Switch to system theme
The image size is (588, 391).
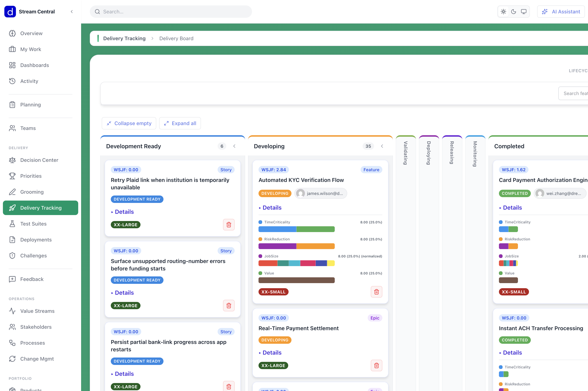point(524,12)
